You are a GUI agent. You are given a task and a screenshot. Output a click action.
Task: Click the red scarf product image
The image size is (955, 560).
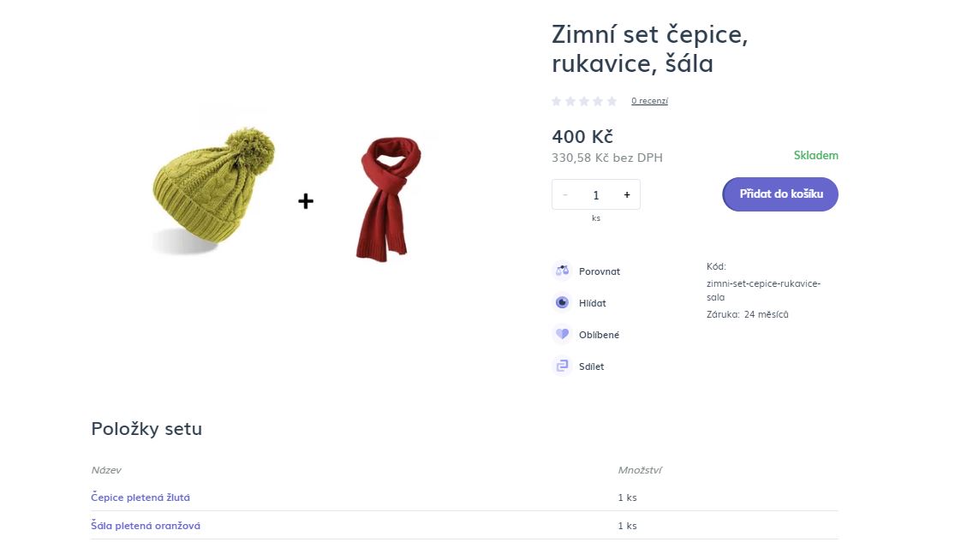(x=387, y=197)
